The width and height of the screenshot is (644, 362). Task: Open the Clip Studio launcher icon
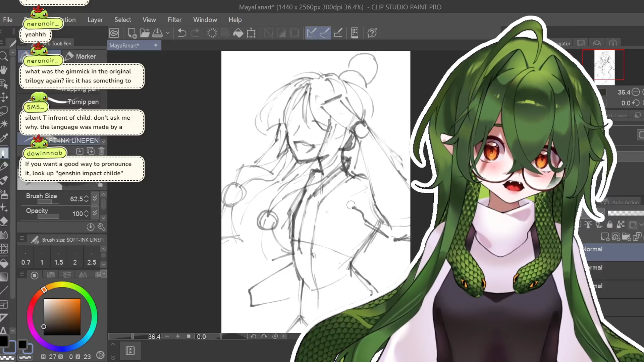pyautogui.click(x=114, y=33)
